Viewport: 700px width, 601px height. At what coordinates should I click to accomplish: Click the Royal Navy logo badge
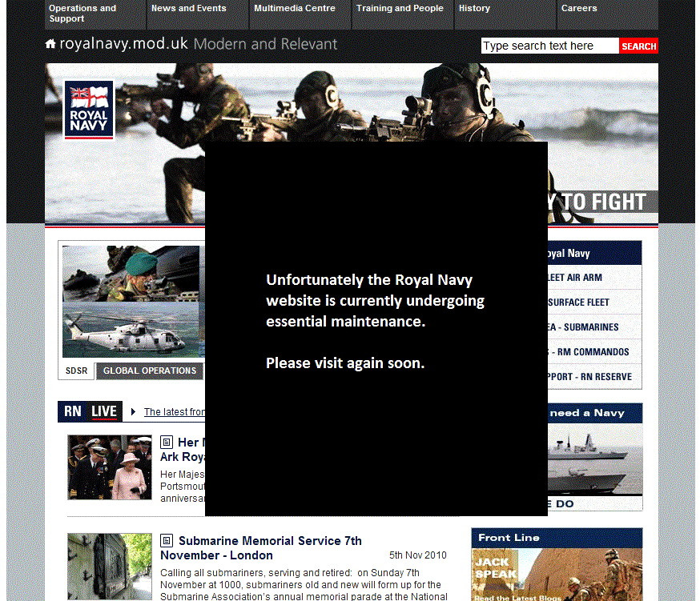pos(89,110)
